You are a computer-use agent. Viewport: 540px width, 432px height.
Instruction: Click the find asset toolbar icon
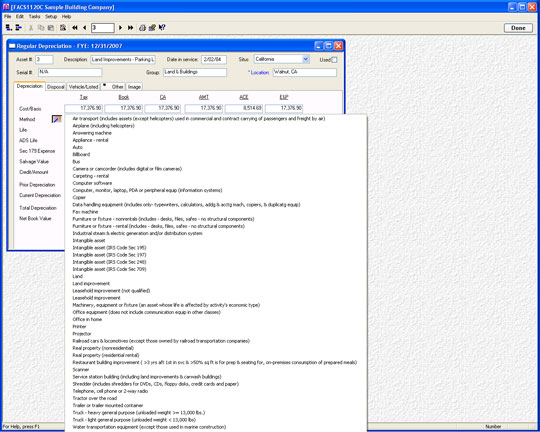point(63,28)
